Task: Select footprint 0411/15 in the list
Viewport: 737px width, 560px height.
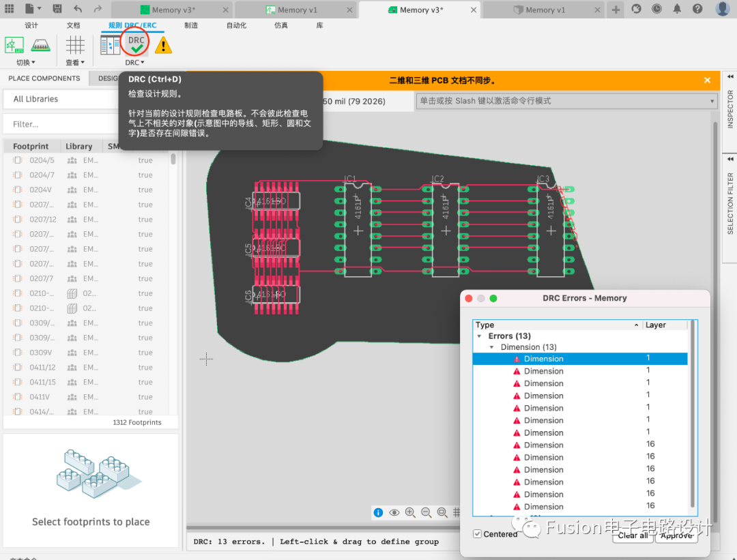Action: 85,382
